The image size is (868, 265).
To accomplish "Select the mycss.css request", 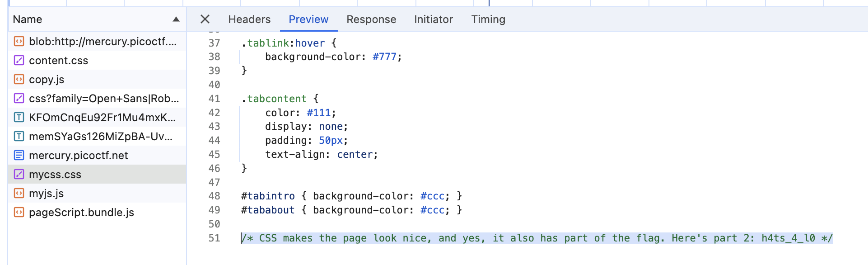I will 97,175.
